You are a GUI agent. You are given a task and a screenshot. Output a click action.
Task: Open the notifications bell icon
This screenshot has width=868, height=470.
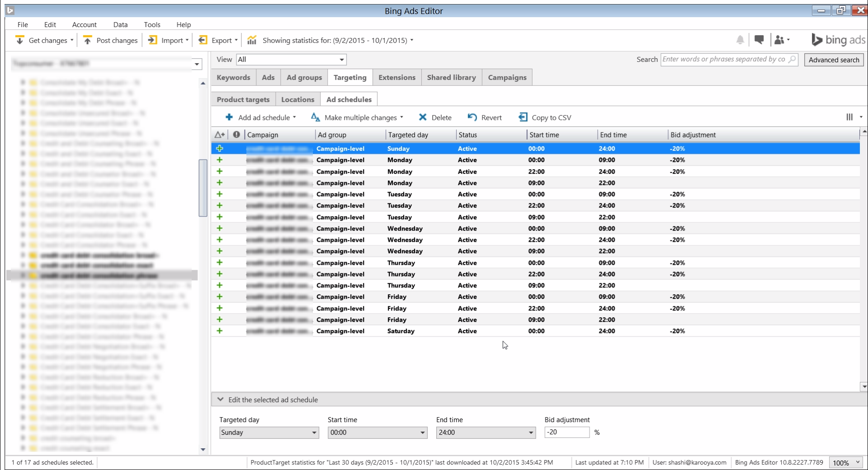(x=740, y=40)
